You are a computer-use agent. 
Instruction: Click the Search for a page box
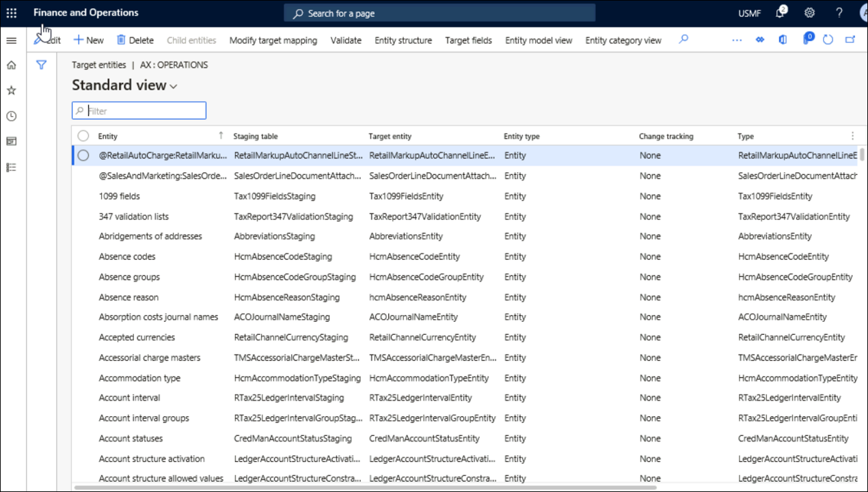tap(439, 13)
